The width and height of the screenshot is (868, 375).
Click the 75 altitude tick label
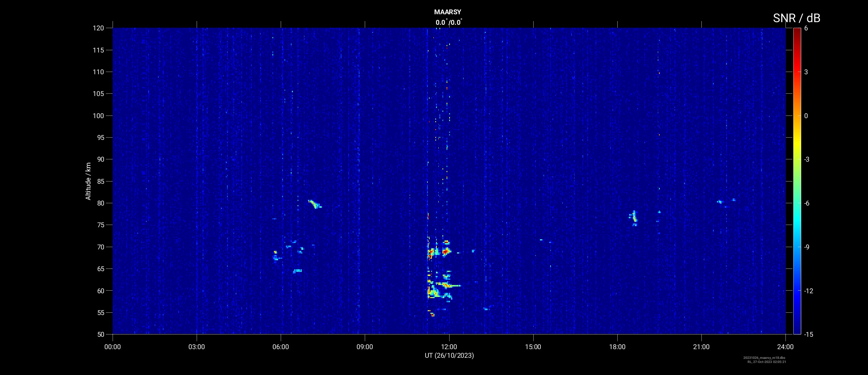coord(100,225)
